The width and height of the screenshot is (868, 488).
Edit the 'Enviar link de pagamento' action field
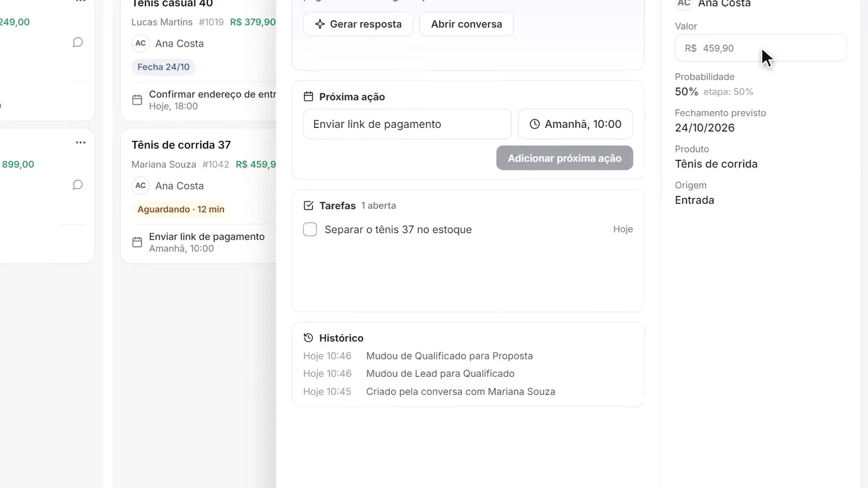(x=407, y=124)
